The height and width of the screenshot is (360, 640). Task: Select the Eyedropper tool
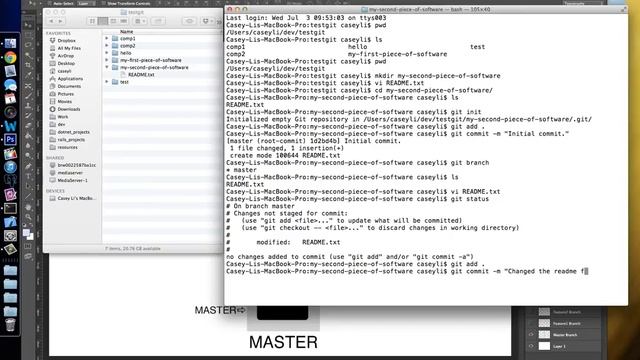point(29,76)
